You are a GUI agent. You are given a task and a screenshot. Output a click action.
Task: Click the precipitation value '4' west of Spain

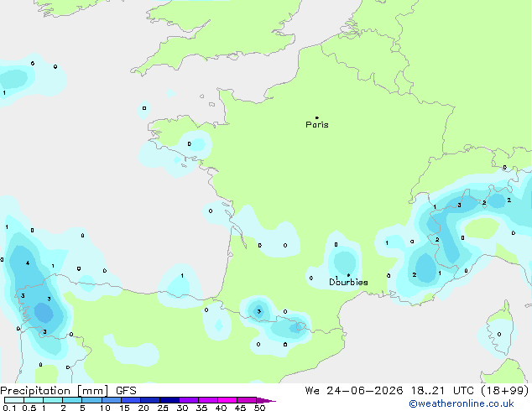(28, 263)
